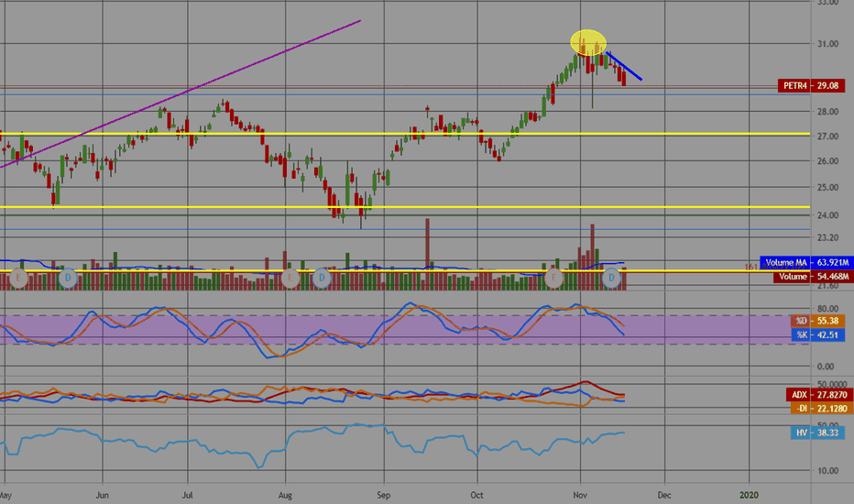Click the Volume 54.468M label
The height and width of the screenshot is (504, 854).
[812, 277]
